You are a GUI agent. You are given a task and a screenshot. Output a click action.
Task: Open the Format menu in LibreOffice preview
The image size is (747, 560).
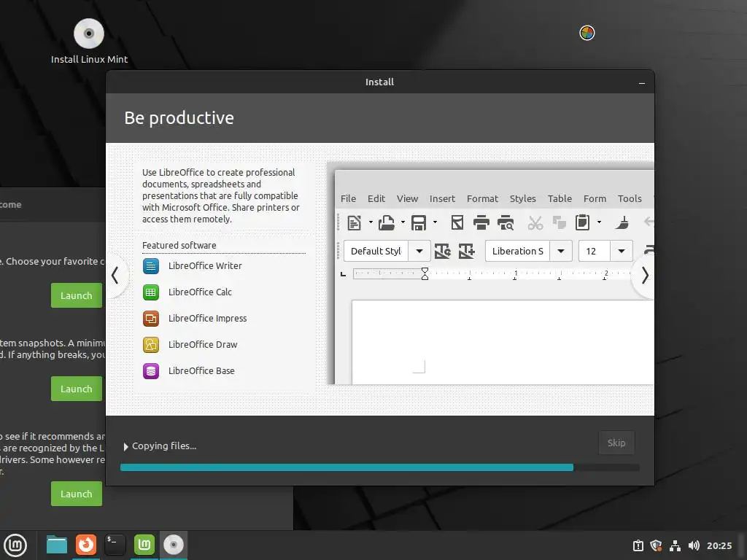pyautogui.click(x=483, y=198)
